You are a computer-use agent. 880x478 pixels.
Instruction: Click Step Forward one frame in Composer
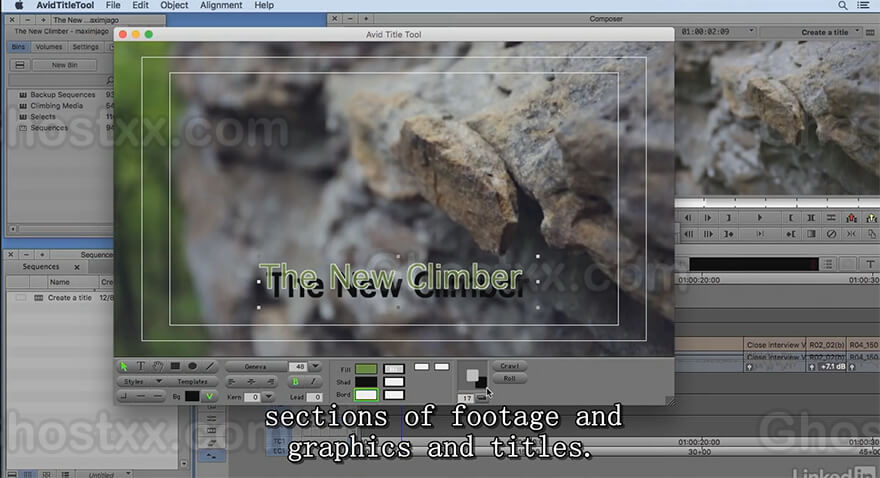coord(708,218)
